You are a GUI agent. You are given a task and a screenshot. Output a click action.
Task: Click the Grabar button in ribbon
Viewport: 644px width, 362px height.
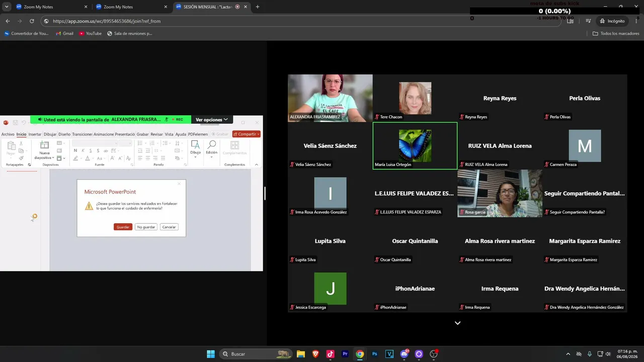(x=220, y=134)
